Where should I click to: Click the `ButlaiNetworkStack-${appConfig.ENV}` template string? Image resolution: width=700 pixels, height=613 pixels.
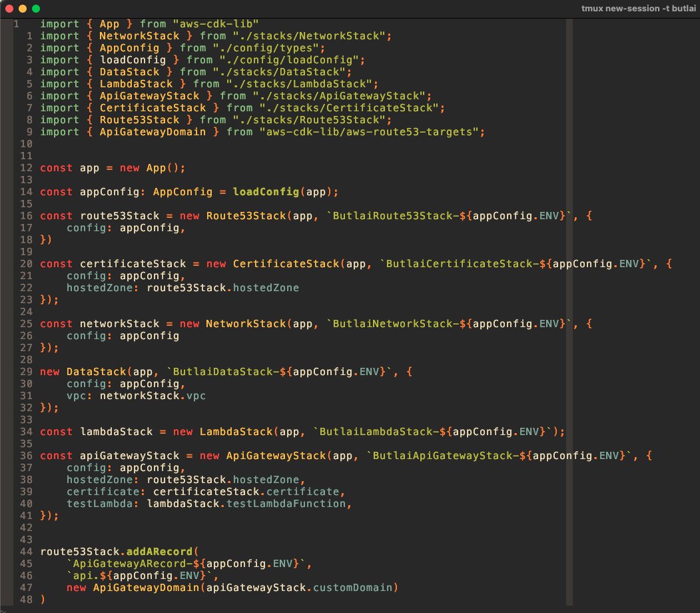[x=449, y=324]
